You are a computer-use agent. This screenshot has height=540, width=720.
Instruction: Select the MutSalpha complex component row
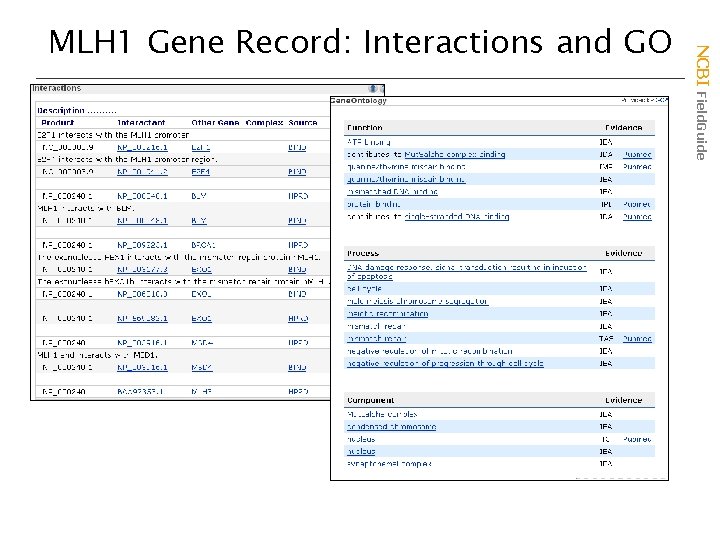[x=499, y=414]
